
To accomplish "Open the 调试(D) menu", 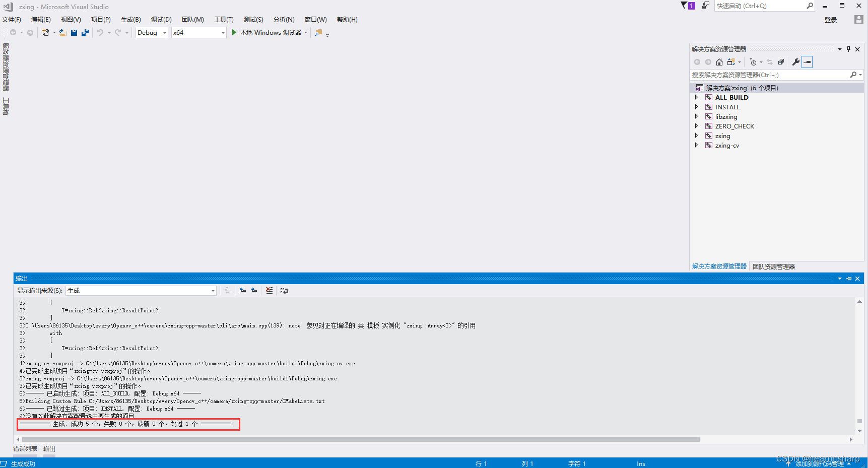I will click(161, 19).
